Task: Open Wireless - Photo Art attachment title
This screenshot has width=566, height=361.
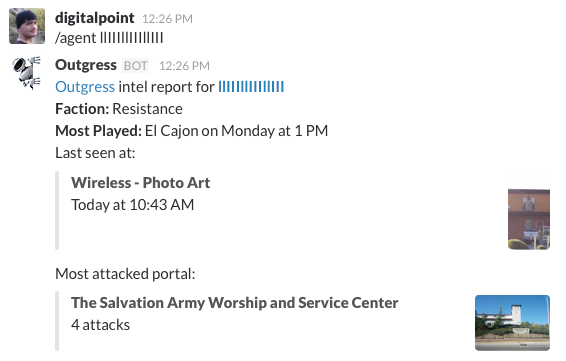Action: pos(140,183)
